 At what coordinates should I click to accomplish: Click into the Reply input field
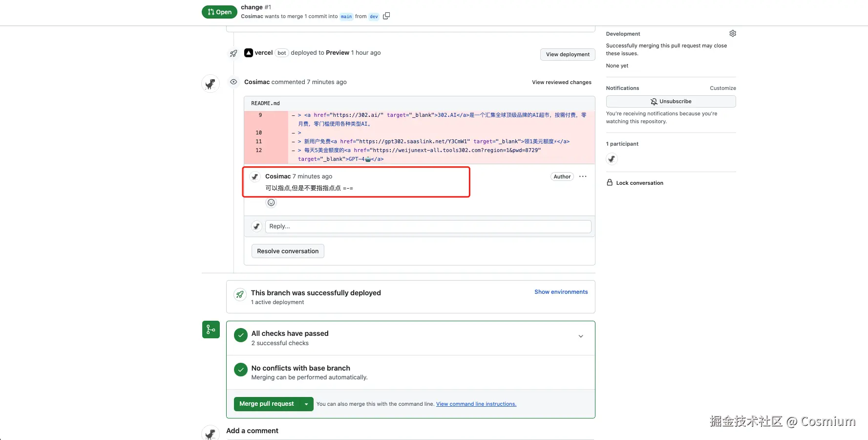[x=428, y=226]
